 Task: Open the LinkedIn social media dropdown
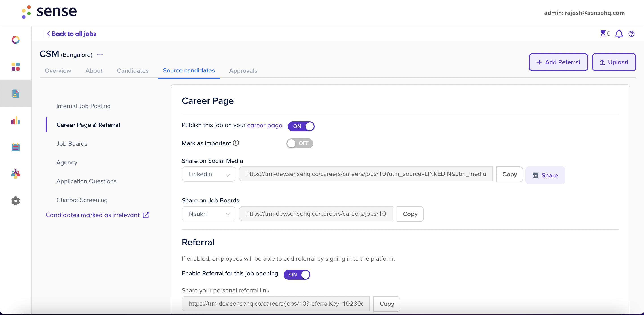coord(208,174)
